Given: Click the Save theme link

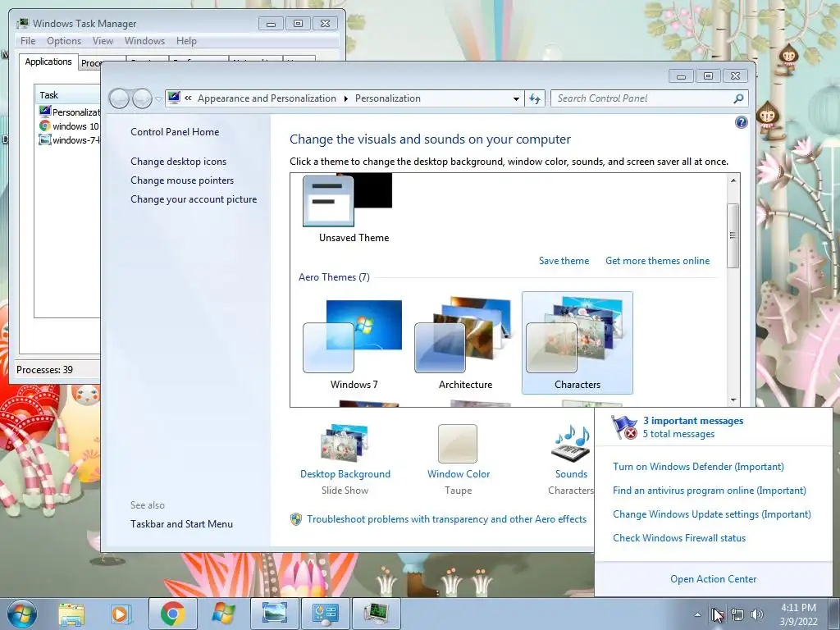Looking at the screenshot, I should [564, 261].
